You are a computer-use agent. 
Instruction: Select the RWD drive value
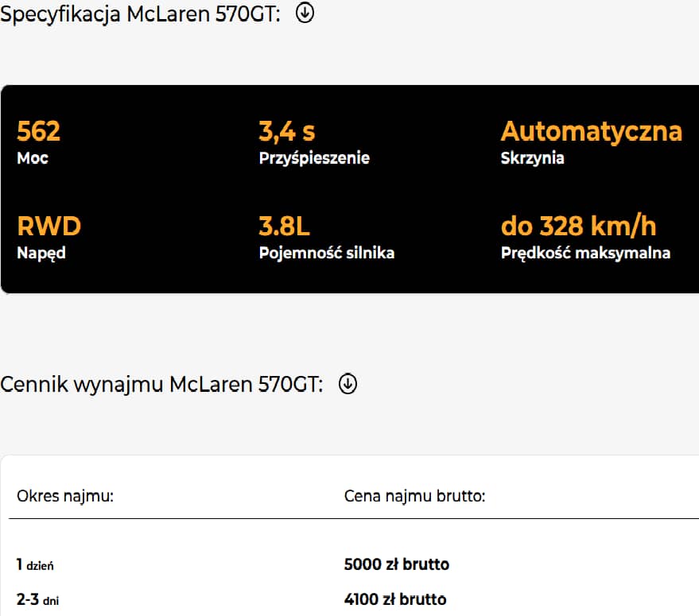49,227
